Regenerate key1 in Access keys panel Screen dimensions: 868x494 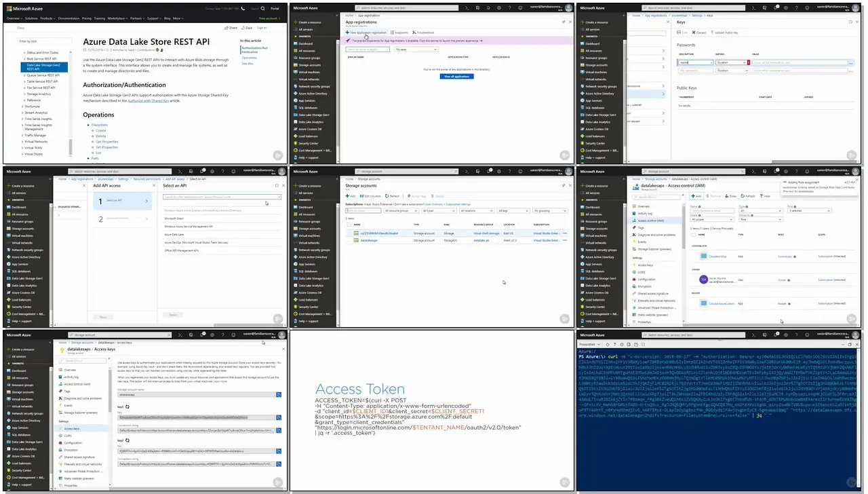tap(127, 406)
